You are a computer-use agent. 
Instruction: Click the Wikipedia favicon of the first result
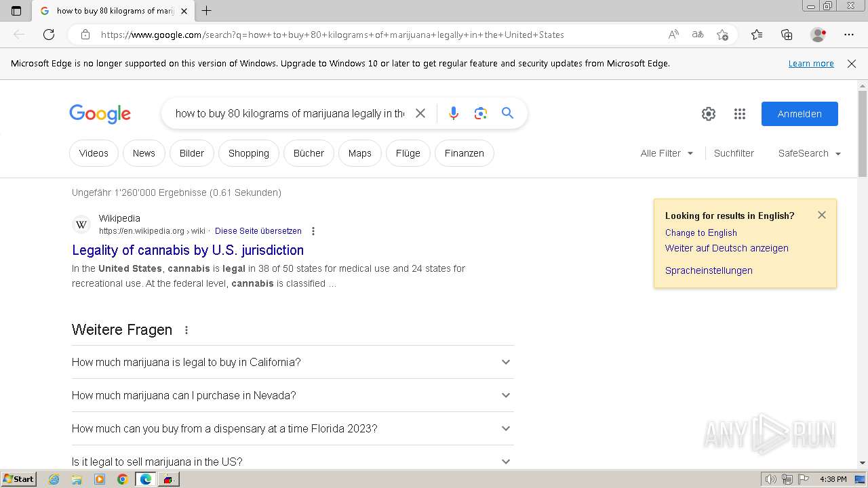click(x=81, y=224)
